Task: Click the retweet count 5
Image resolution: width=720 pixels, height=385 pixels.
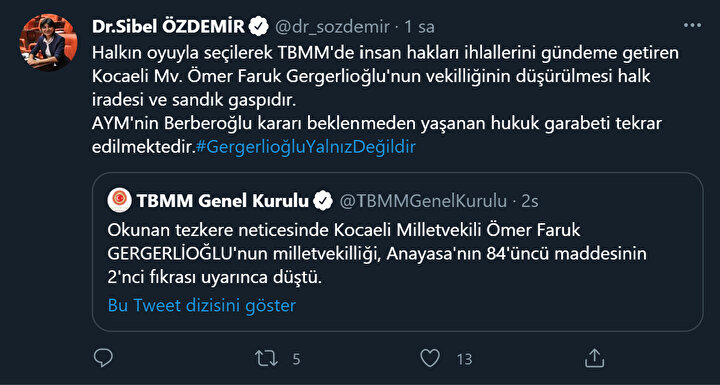Action: pos(296,359)
